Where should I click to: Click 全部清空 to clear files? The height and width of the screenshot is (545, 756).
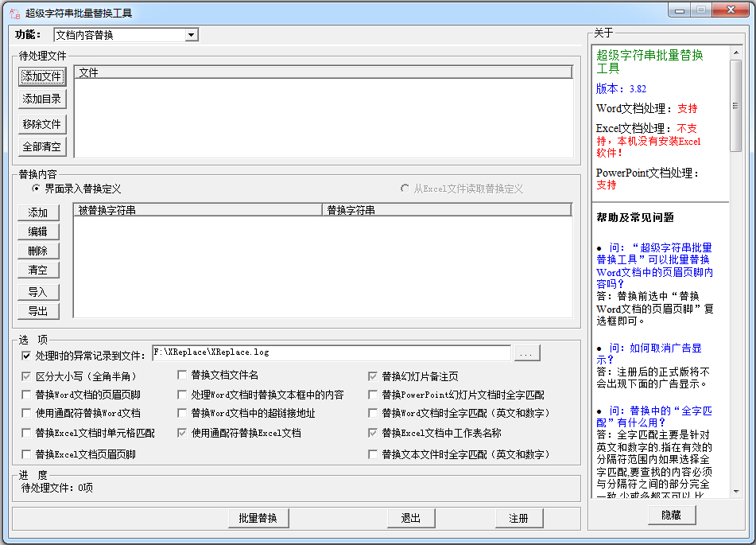[42, 146]
